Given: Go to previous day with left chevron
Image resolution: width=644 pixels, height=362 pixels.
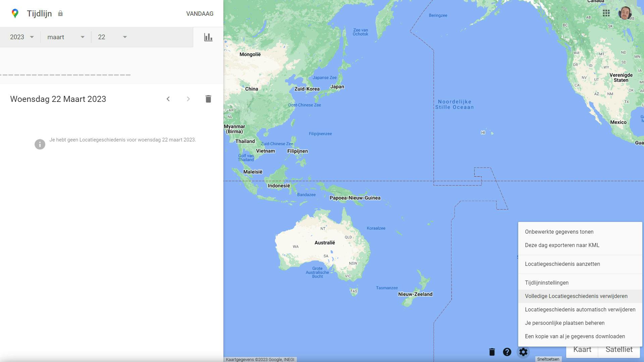Looking at the screenshot, I should click(x=168, y=99).
